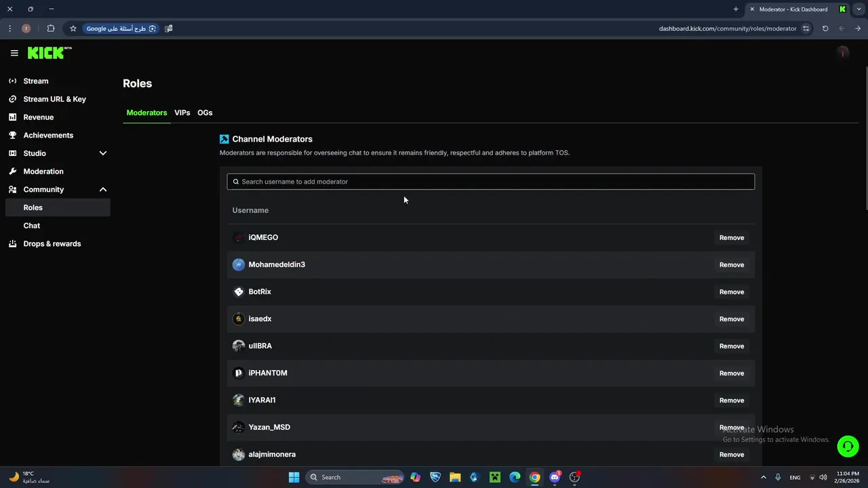The height and width of the screenshot is (488, 868).
Task: Click isaedx avatar
Action: pos(238,319)
